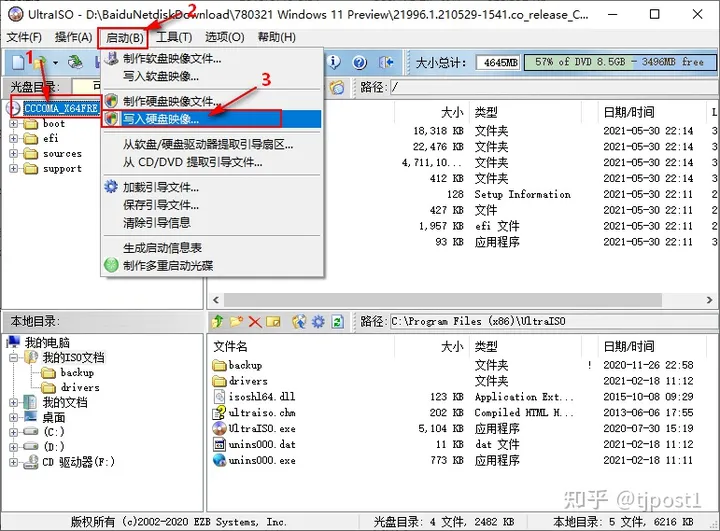
Task: Click the path field showing C:\Program Files (x86)\UltraISO
Action: [x=553, y=322]
